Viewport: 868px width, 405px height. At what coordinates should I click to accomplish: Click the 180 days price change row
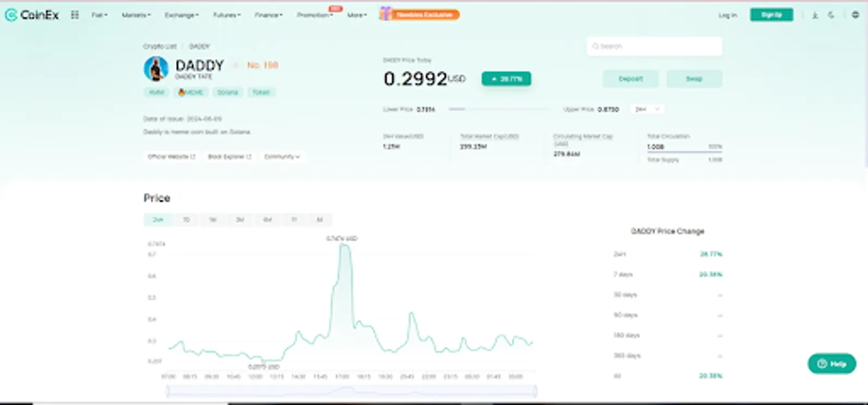[x=668, y=336]
